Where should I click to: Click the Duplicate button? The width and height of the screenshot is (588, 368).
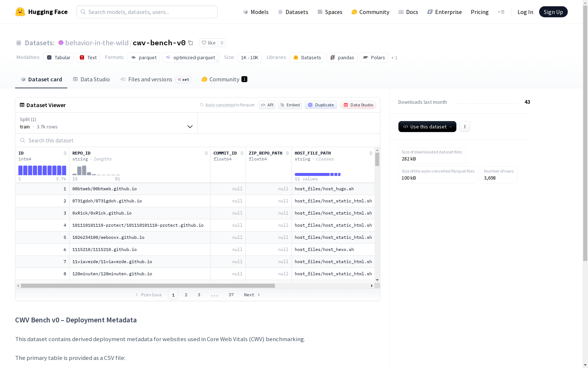(x=321, y=105)
